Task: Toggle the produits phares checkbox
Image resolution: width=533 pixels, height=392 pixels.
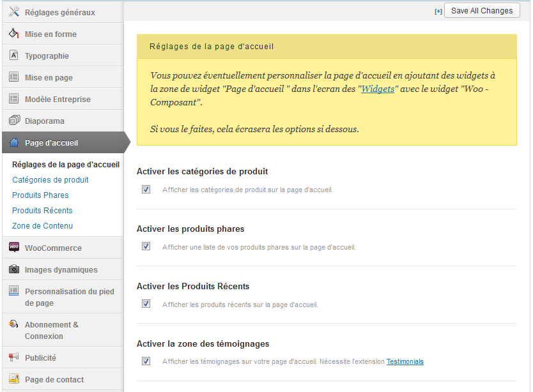Action: pos(146,246)
